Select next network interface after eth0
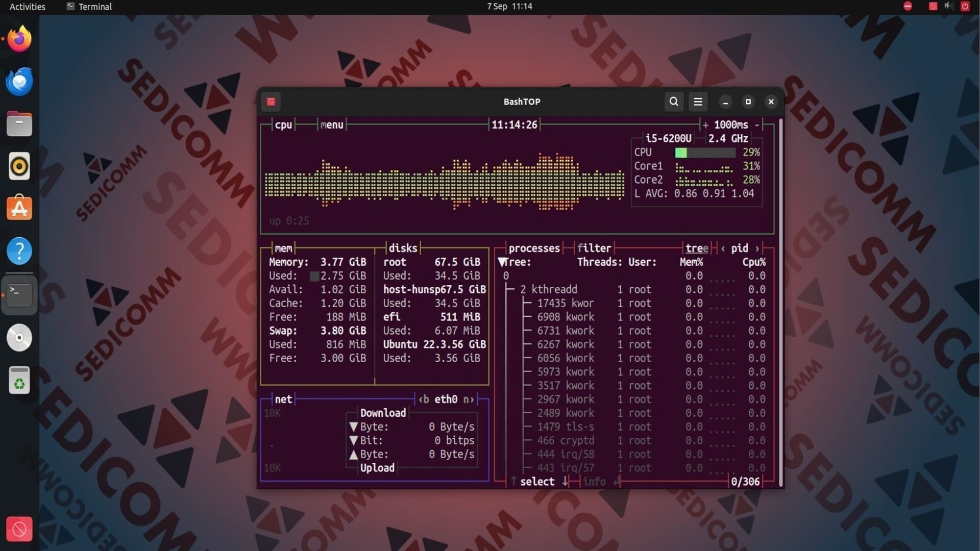 pyautogui.click(x=469, y=399)
